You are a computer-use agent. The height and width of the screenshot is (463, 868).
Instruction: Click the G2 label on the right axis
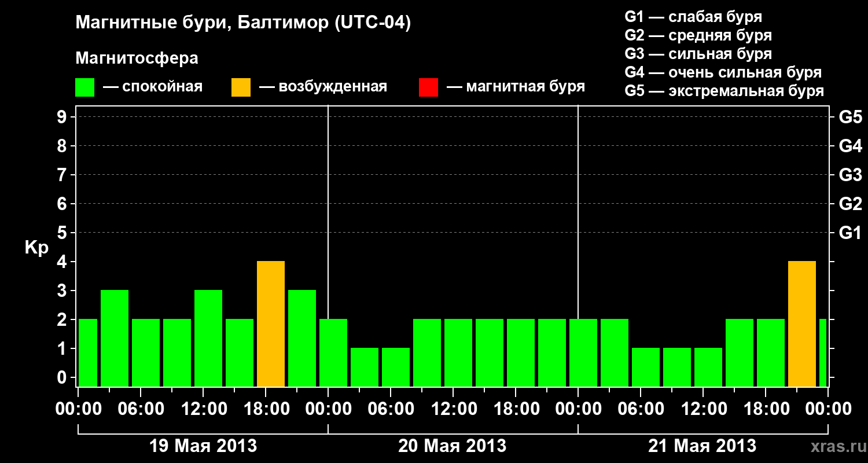pyautogui.click(x=851, y=204)
